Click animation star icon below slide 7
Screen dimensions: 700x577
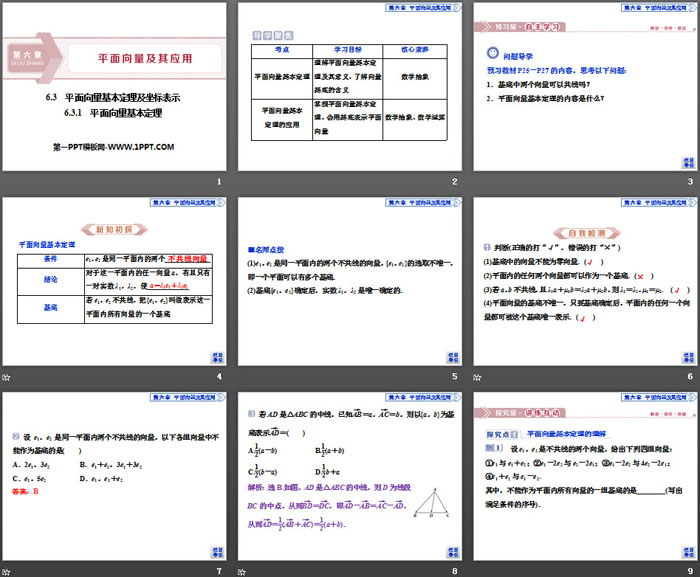(x=6, y=572)
